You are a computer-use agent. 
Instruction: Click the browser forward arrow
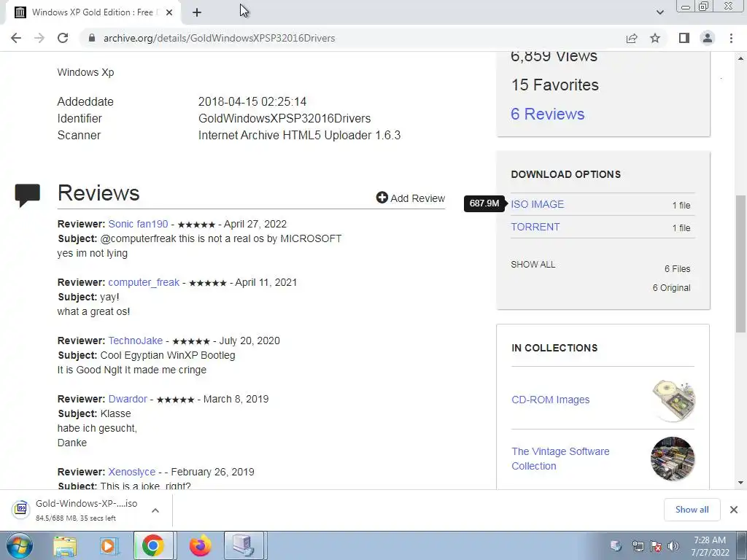[x=39, y=38]
